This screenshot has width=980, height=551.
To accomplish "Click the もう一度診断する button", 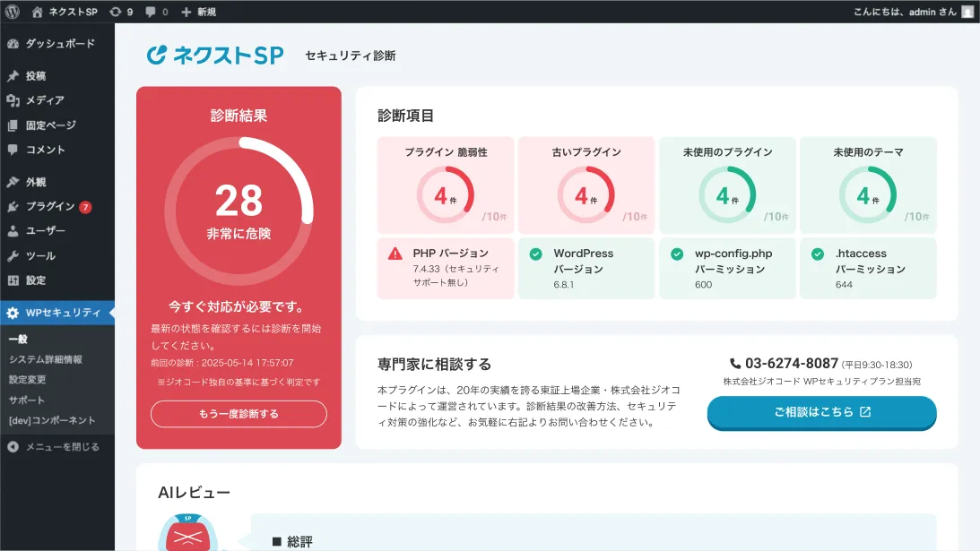I will click(x=238, y=414).
